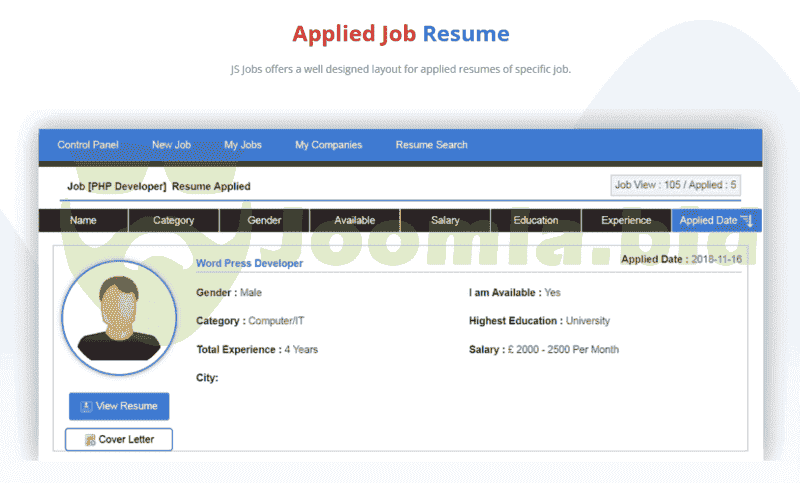This screenshot has height=483, width=800.
Task: Select My Companies menu item
Action: (x=328, y=145)
